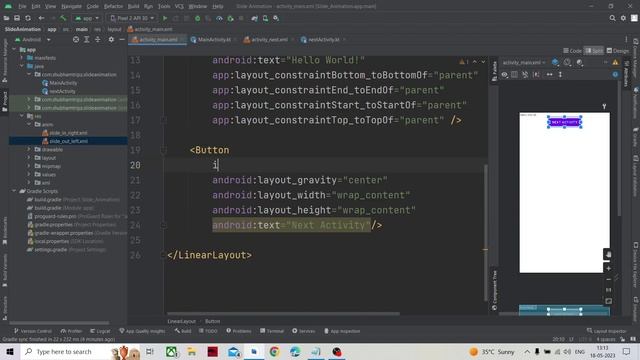The image size is (640, 360).
Task: Open Device Manager icon in toolbar
Action: pyautogui.click(x=265, y=18)
